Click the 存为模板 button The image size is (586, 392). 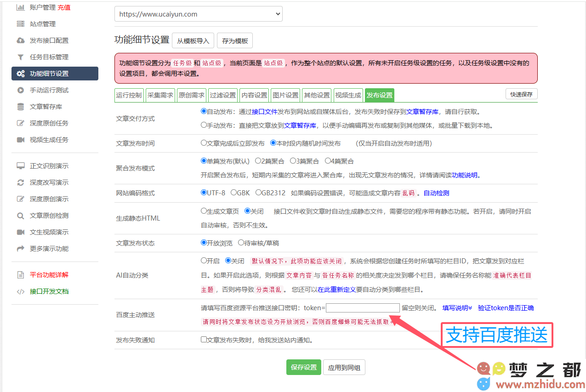(235, 40)
